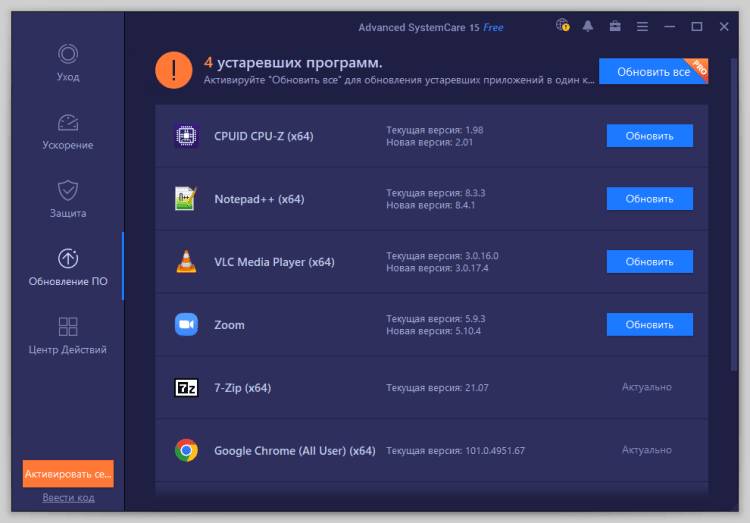Update CPUID CPU-Z with Обновить button

[650, 136]
